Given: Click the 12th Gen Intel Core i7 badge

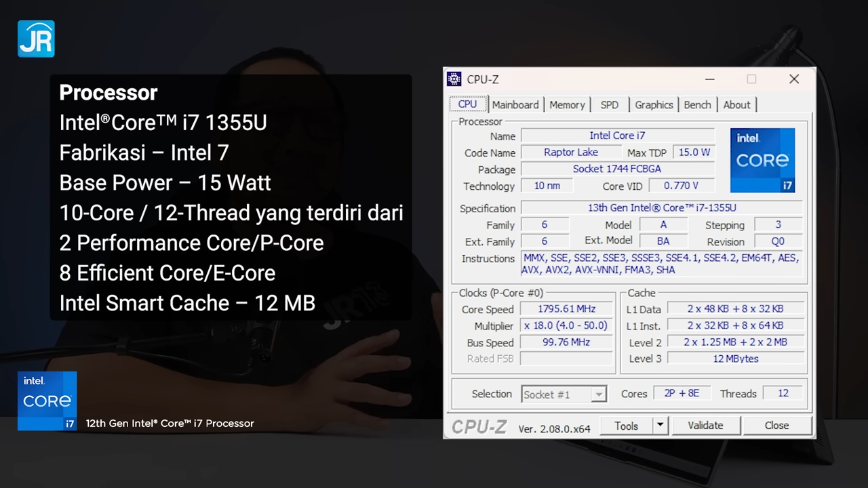Looking at the screenshot, I should (47, 401).
